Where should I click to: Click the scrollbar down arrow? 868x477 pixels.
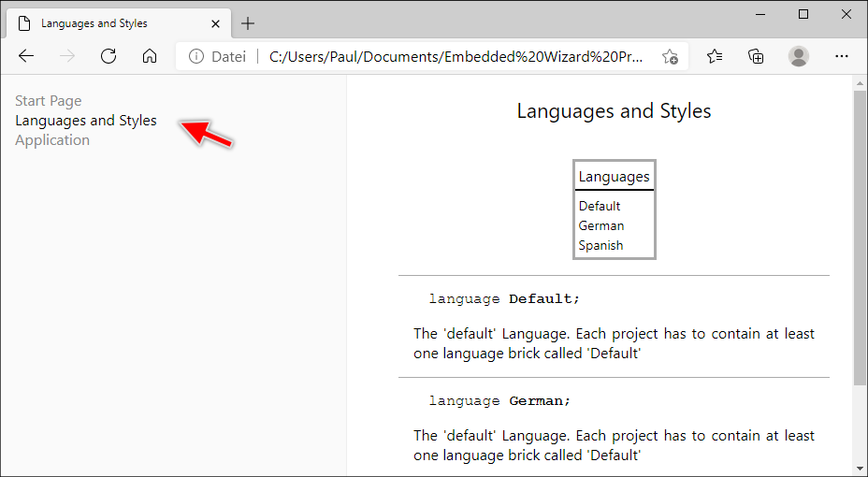click(x=860, y=468)
